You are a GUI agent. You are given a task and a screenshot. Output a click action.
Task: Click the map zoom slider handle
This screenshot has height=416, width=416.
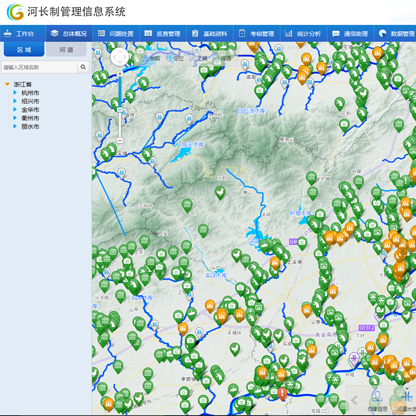[120, 110]
